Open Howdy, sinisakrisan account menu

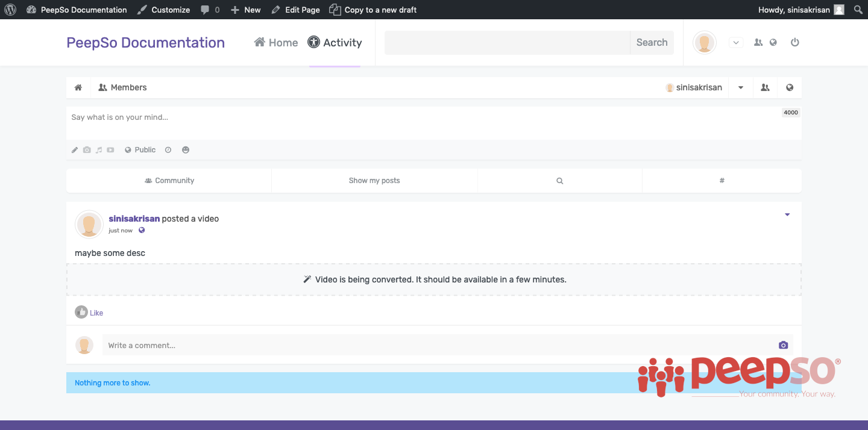coord(801,10)
